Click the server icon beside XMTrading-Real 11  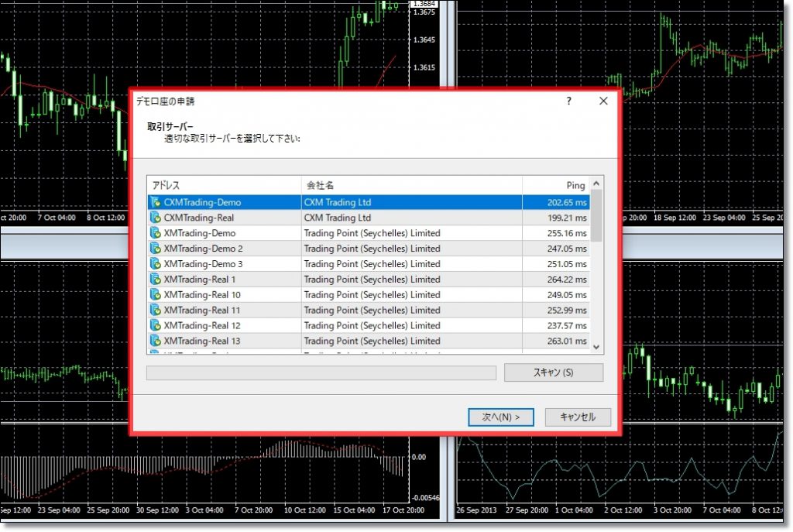[x=155, y=310]
